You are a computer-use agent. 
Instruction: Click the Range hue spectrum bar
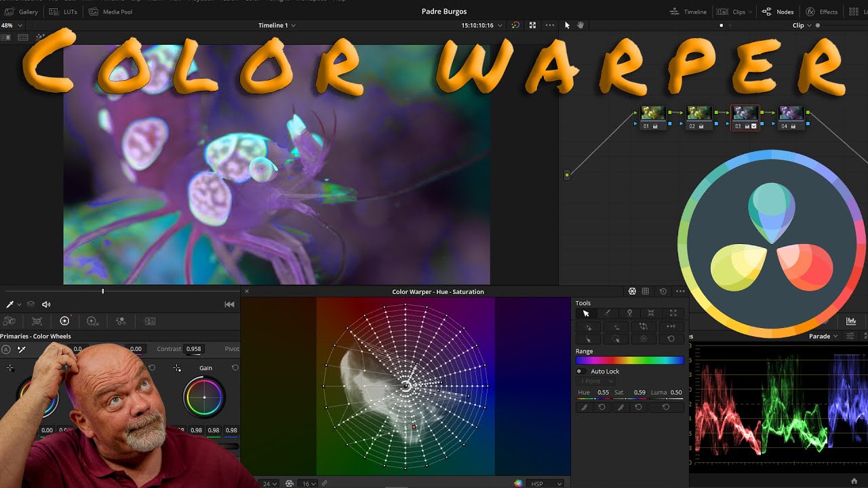tap(630, 361)
